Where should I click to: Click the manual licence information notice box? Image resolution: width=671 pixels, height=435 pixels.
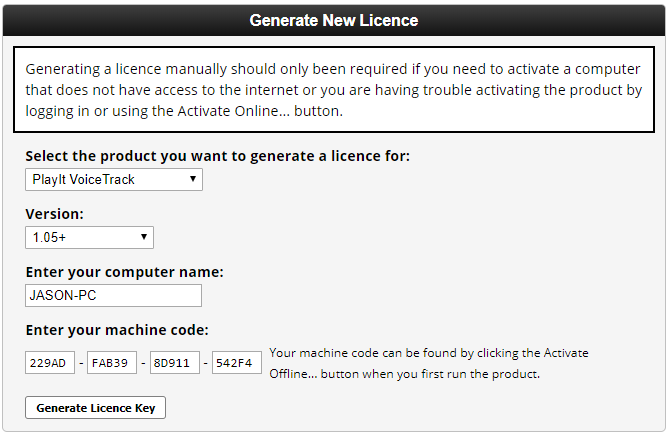coord(334,90)
